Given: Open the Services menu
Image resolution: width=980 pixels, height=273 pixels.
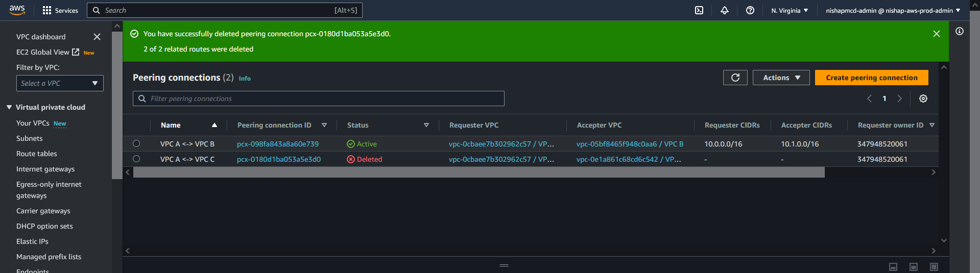Looking at the screenshot, I should tap(60, 10).
